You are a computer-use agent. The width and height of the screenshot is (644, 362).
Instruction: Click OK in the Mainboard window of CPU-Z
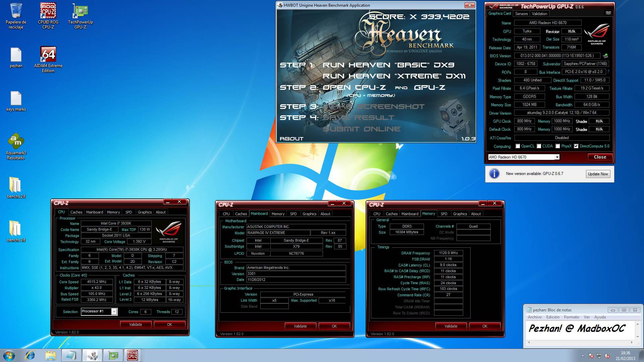click(334, 326)
